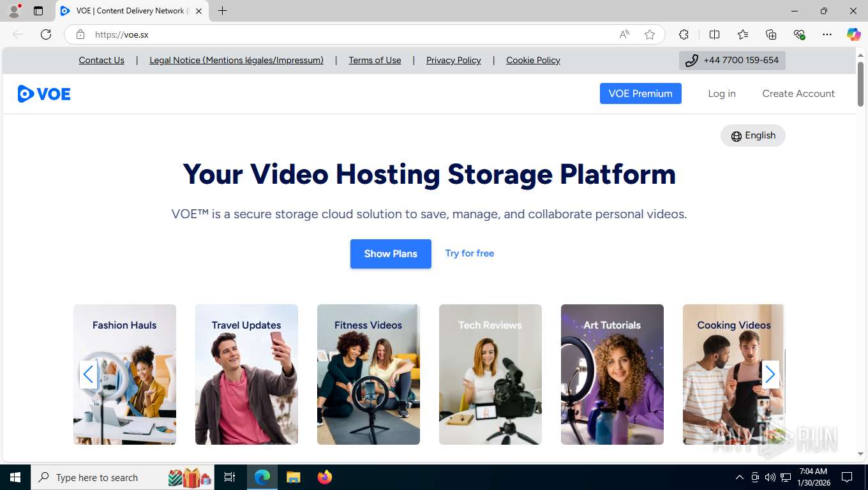
Task: Open the Favorites list
Action: pyautogui.click(x=743, y=34)
